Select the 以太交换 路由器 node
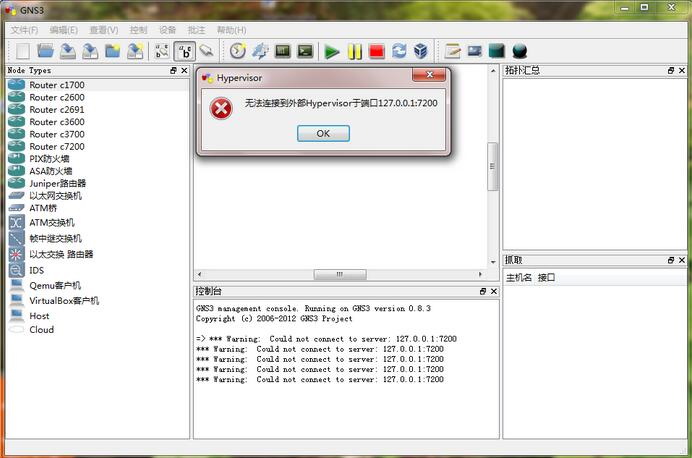This screenshot has width=692, height=458. [61, 254]
